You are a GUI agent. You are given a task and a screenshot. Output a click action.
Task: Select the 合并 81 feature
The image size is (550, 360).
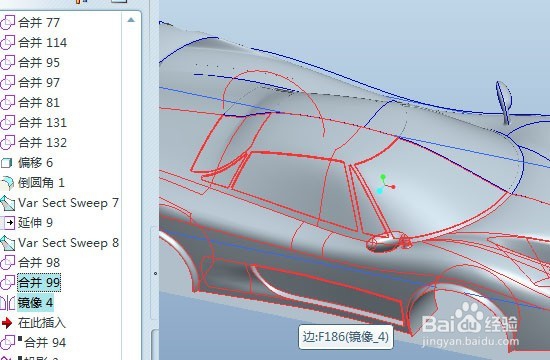point(39,103)
